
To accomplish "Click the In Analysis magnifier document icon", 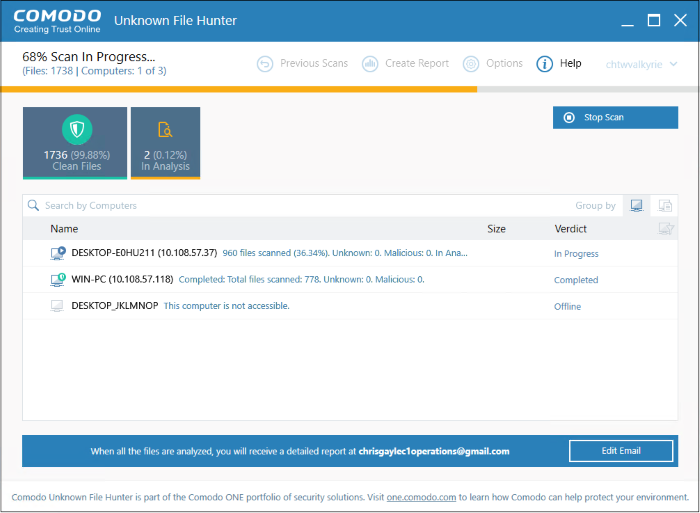I will point(165,129).
